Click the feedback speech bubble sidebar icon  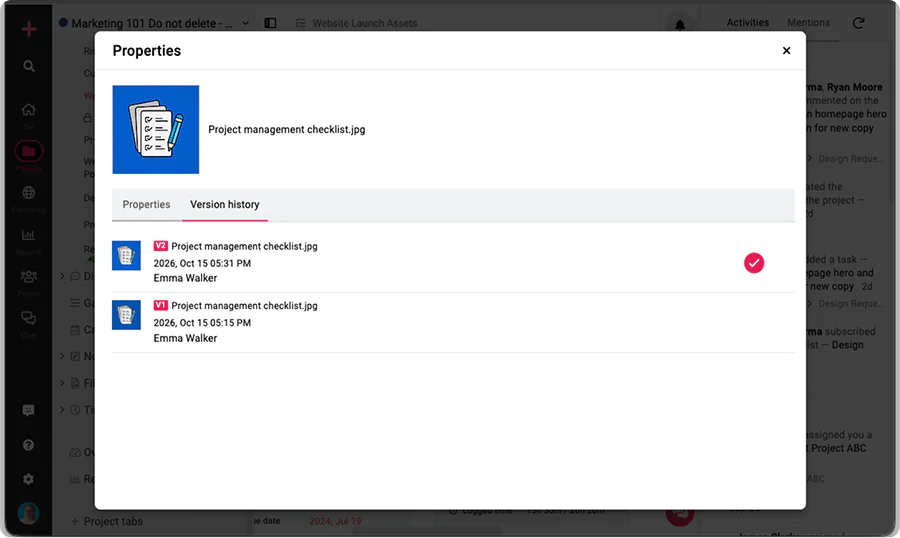28,410
